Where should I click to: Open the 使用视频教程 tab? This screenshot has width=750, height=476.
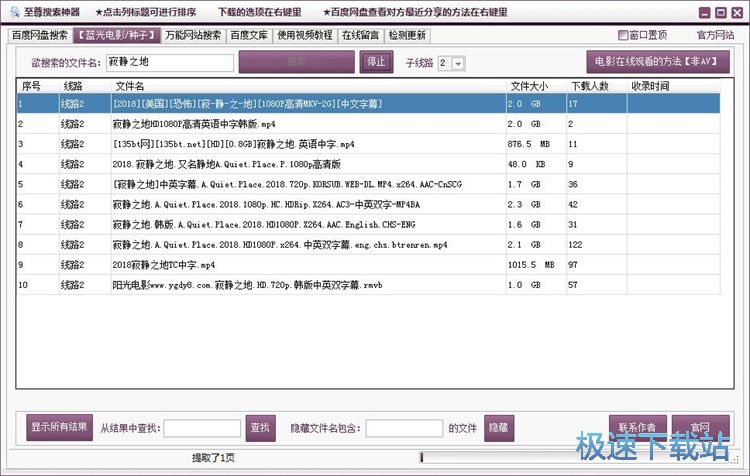tap(305, 35)
